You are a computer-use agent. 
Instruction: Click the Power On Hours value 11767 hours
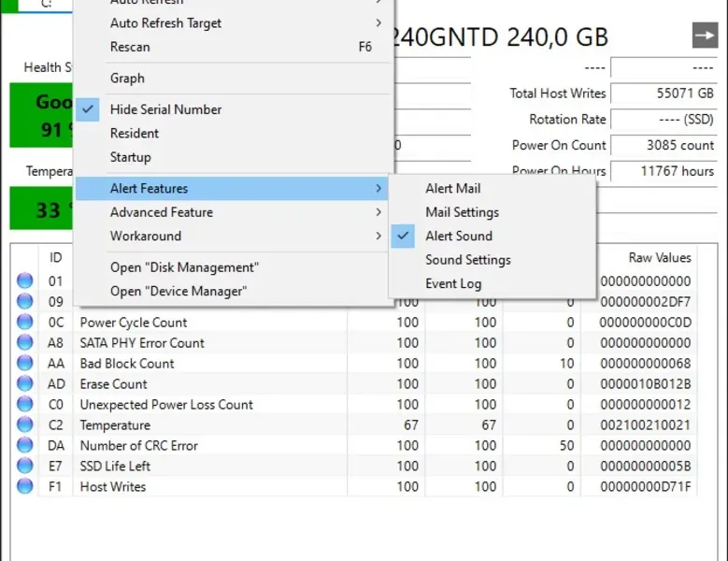pyautogui.click(x=664, y=171)
